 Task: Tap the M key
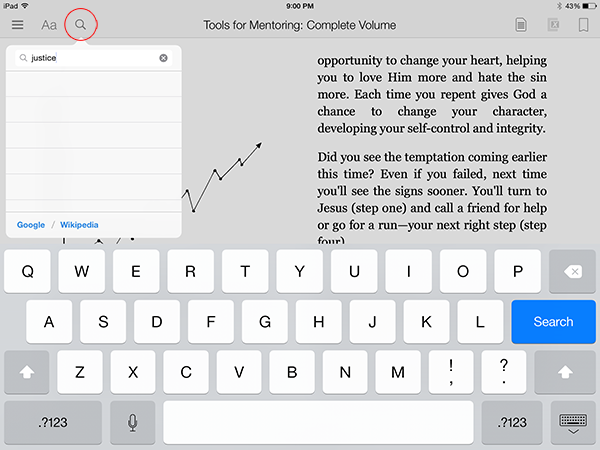point(398,372)
